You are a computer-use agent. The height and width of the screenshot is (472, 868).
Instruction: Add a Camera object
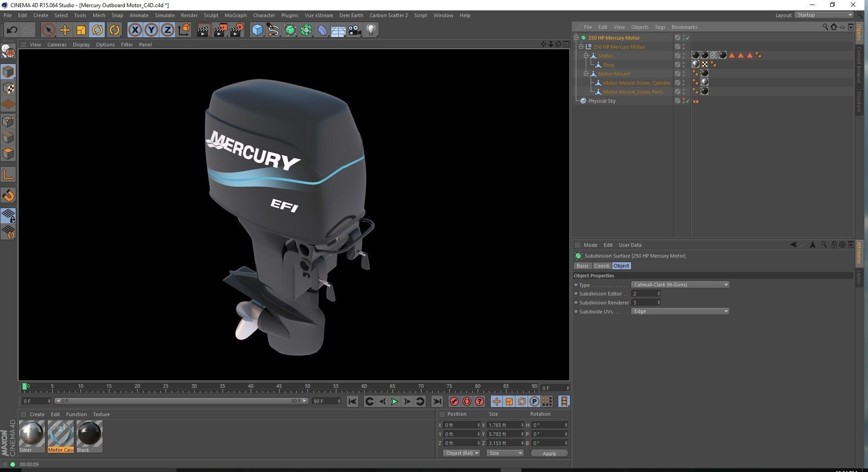(355, 30)
